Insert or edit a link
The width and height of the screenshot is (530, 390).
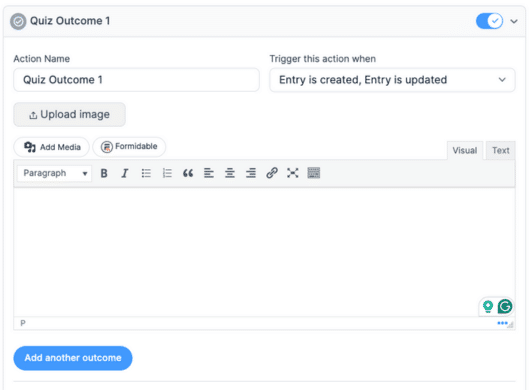tap(272, 173)
